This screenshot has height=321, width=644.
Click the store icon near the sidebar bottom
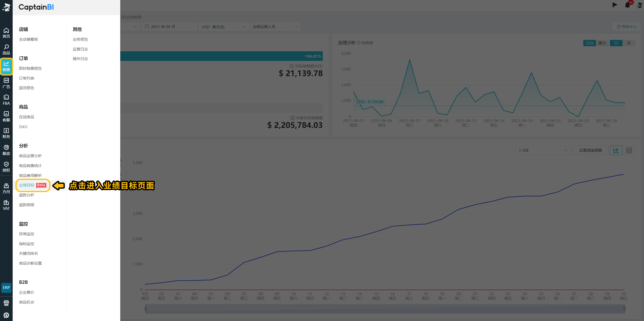6,303
